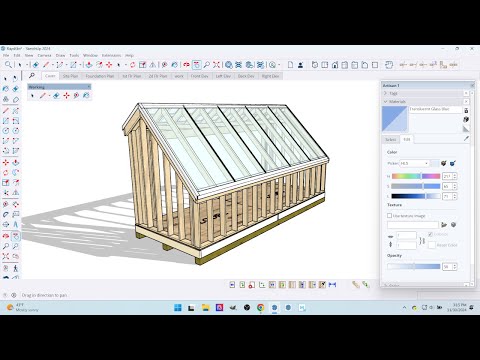
Task: Open Chrome from the Windows taskbar
Action: coord(261,307)
